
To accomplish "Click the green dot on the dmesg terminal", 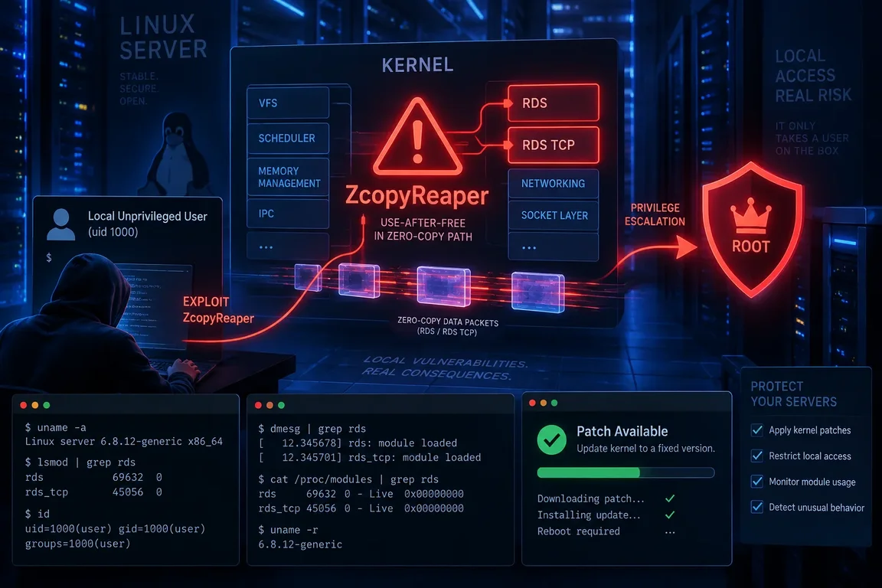I will [281, 405].
